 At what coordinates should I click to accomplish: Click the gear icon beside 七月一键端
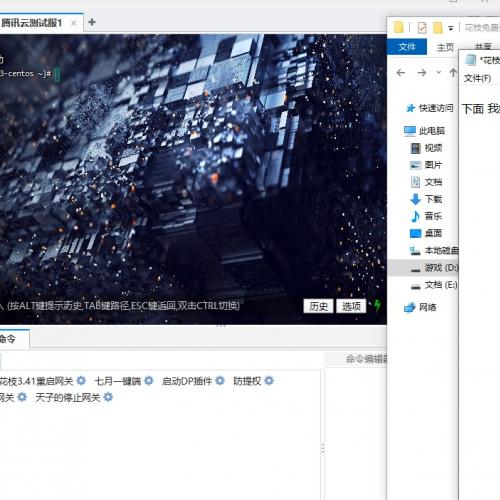pos(148,380)
